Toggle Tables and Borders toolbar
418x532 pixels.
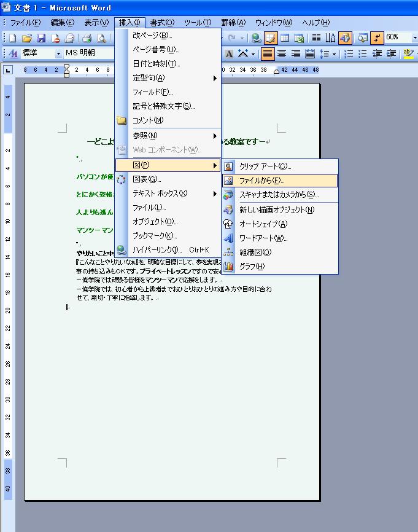point(271,38)
